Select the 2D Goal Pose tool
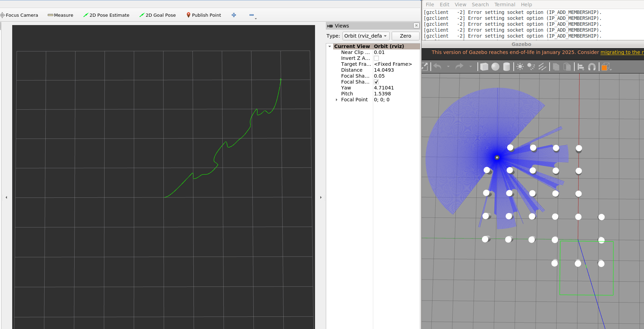The width and height of the screenshot is (644, 329). 158,15
